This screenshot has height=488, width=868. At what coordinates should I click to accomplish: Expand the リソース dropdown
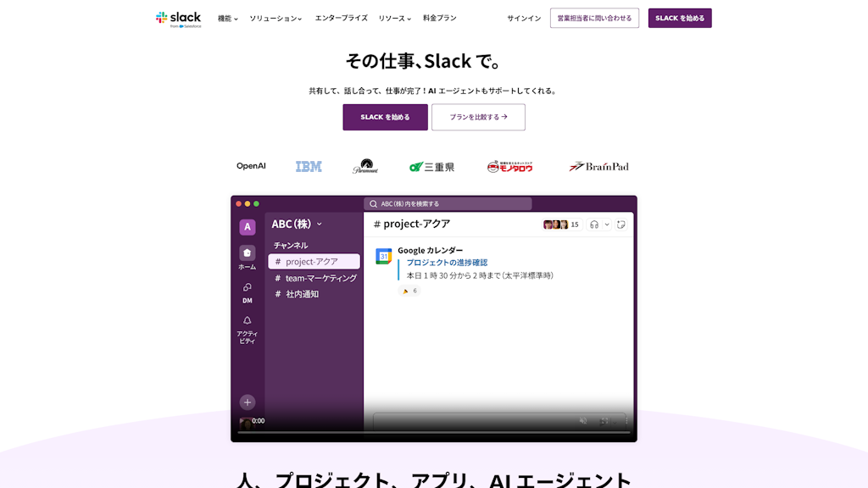[x=395, y=19]
